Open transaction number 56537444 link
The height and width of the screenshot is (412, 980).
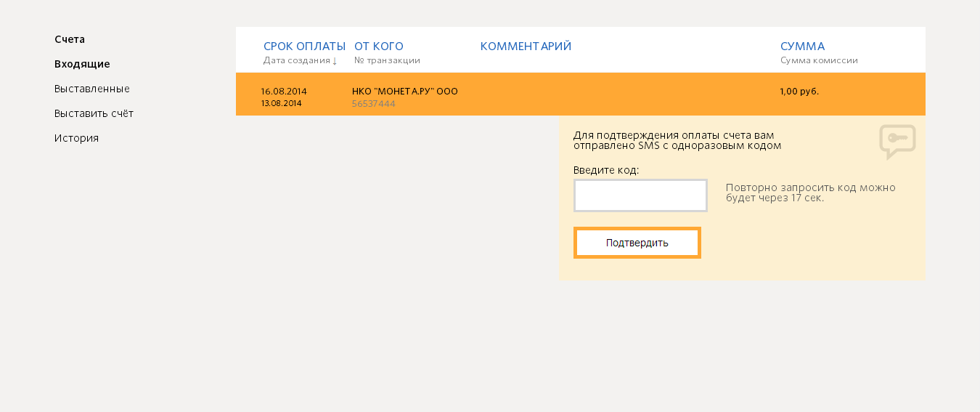tap(374, 104)
